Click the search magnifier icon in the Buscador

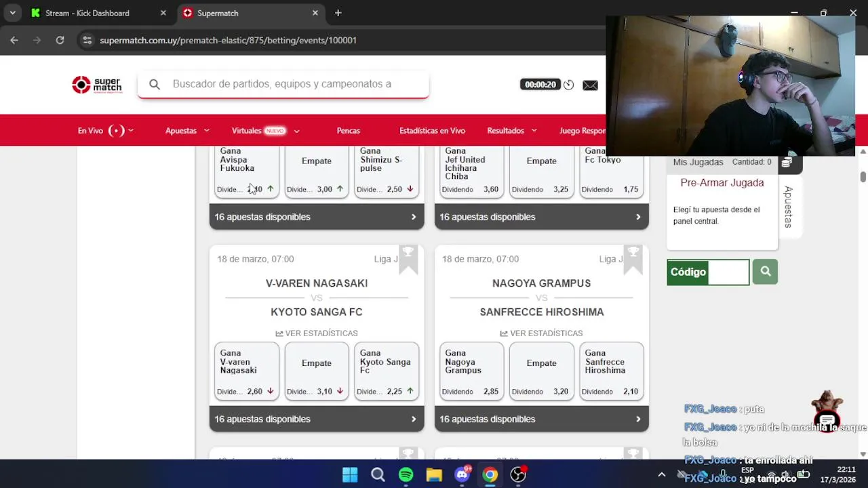pos(155,84)
